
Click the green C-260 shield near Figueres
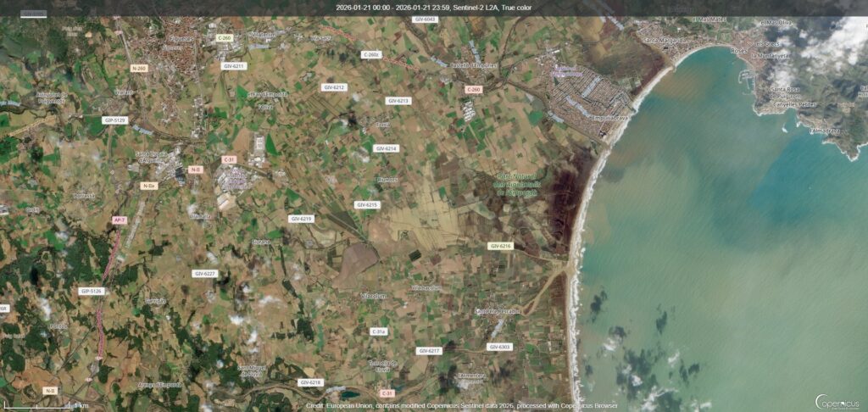point(224,38)
